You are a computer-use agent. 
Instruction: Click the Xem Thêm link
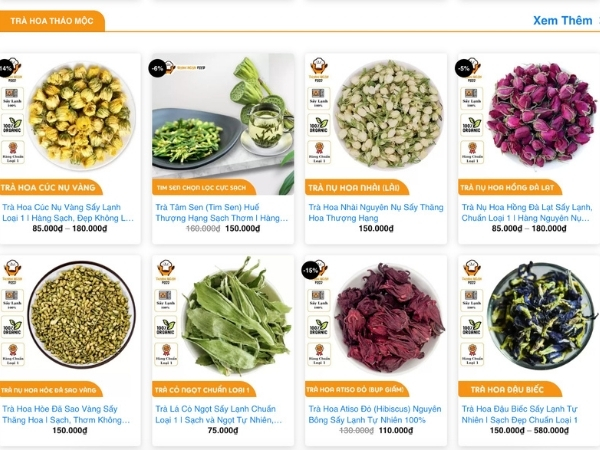[x=562, y=20]
